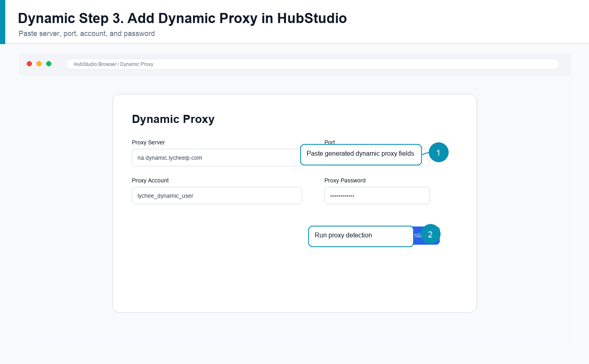Click the green maximize window dot
589x364 pixels.
tap(49, 64)
